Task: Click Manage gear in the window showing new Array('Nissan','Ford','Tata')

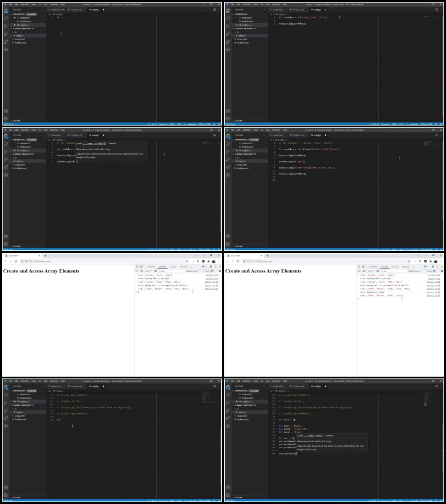Action: (228, 244)
